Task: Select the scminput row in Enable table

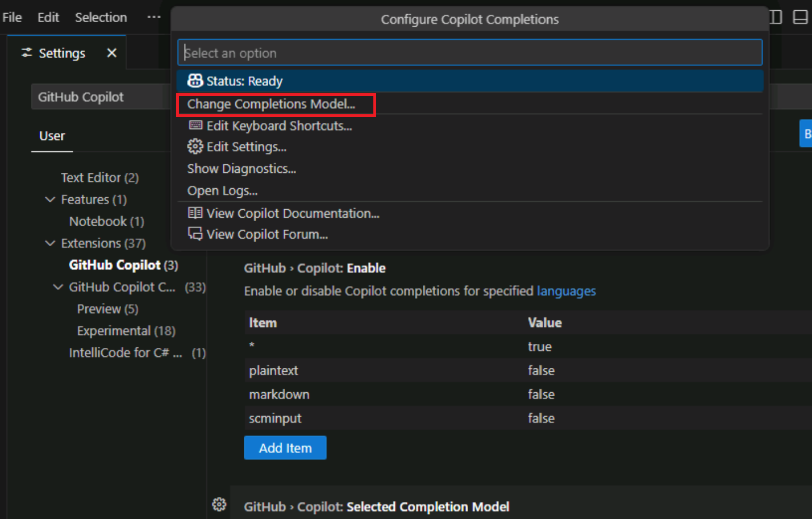Action: pyautogui.click(x=528, y=418)
